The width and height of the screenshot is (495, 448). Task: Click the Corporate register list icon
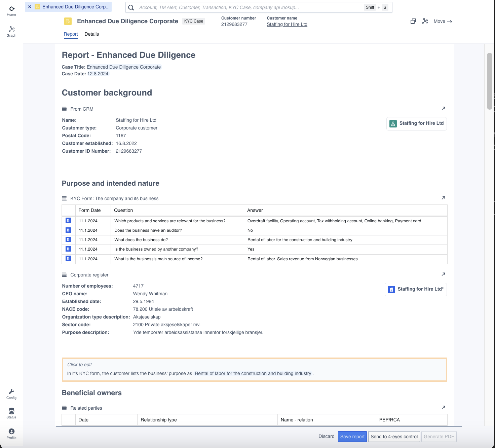point(64,275)
